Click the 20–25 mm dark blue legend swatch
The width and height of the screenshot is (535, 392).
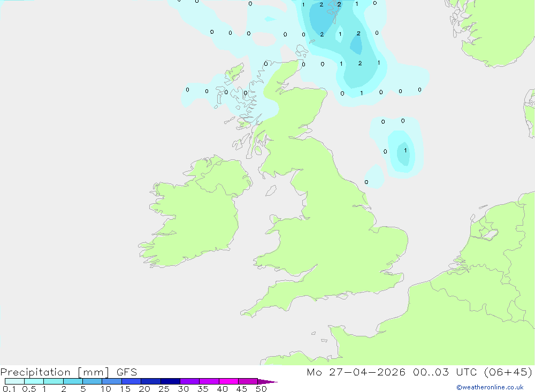[151, 381]
